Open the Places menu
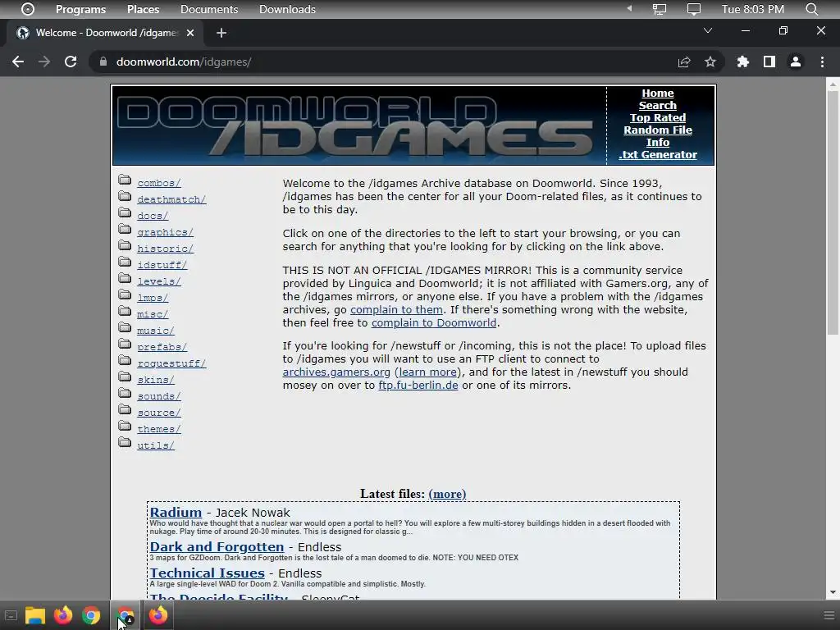840x630 pixels. 143,9
